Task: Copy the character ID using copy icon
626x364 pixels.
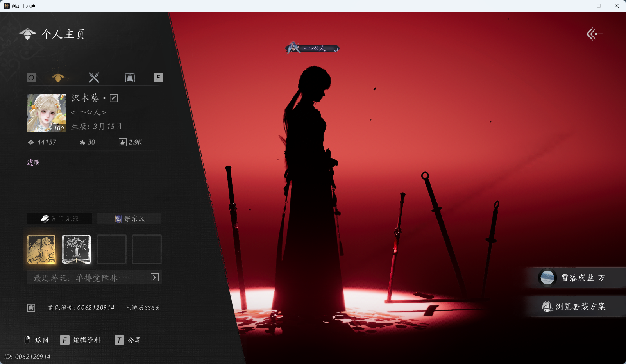Action: point(31,308)
